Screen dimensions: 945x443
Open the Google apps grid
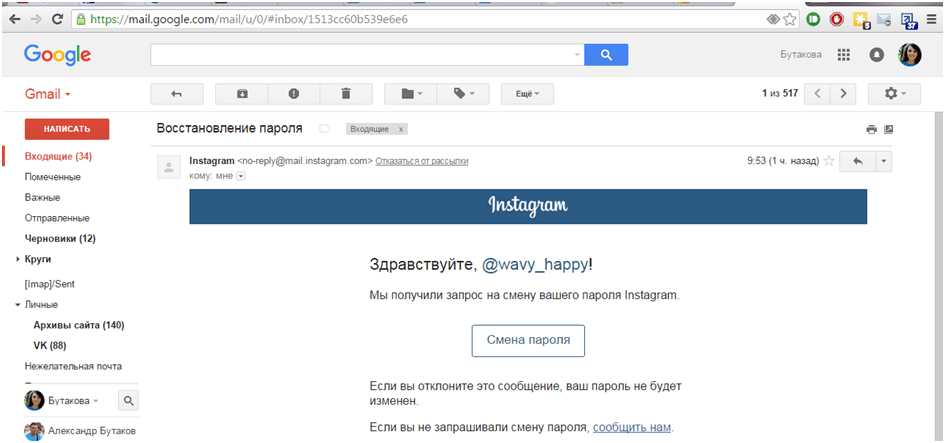pos(844,55)
